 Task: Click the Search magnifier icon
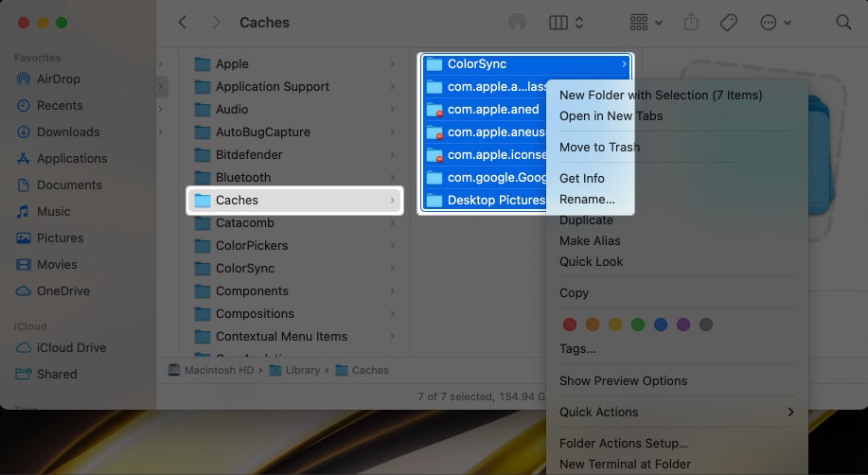coord(843,22)
